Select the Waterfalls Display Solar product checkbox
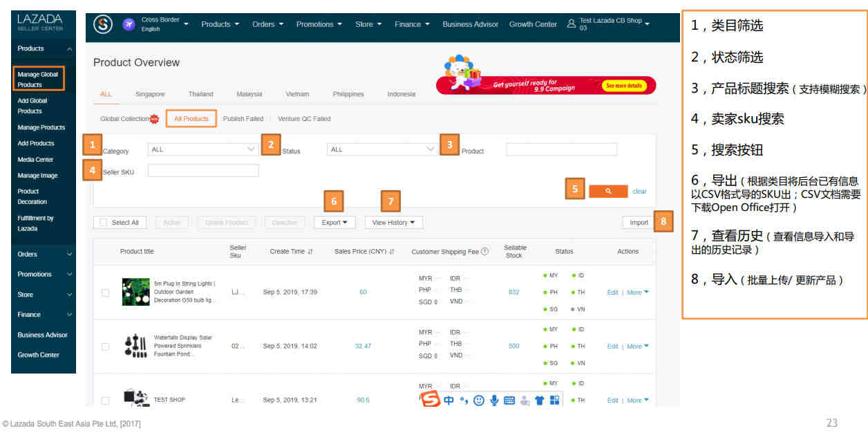Screen dimensions: 868x433 [105, 347]
